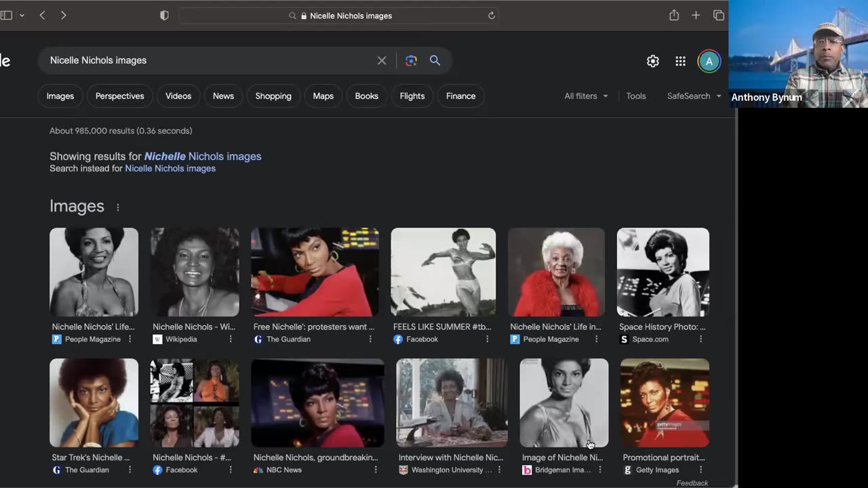
Task: Expand the SafeSearch dropdown
Action: click(x=694, y=96)
